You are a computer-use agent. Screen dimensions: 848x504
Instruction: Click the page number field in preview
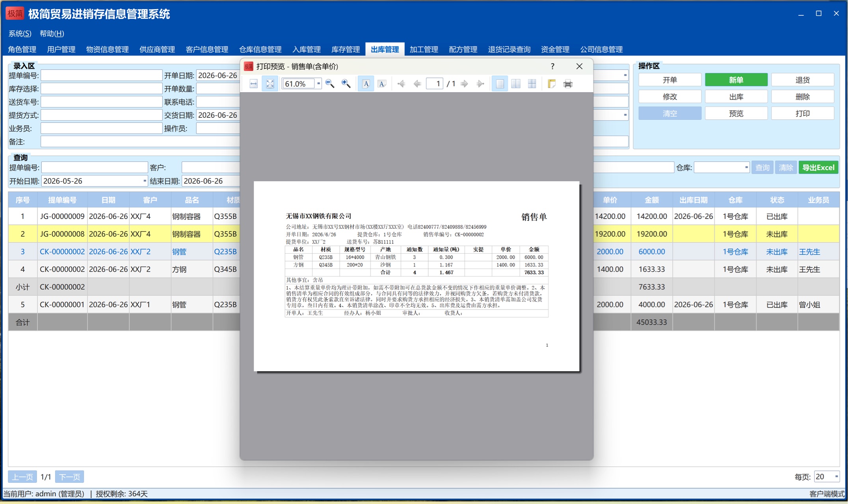coord(435,83)
